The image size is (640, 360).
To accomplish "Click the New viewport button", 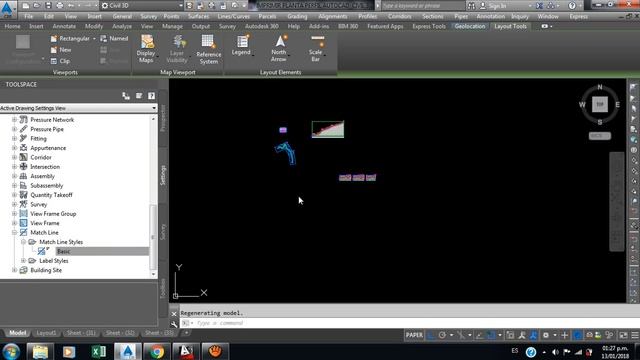I will point(61,50).
